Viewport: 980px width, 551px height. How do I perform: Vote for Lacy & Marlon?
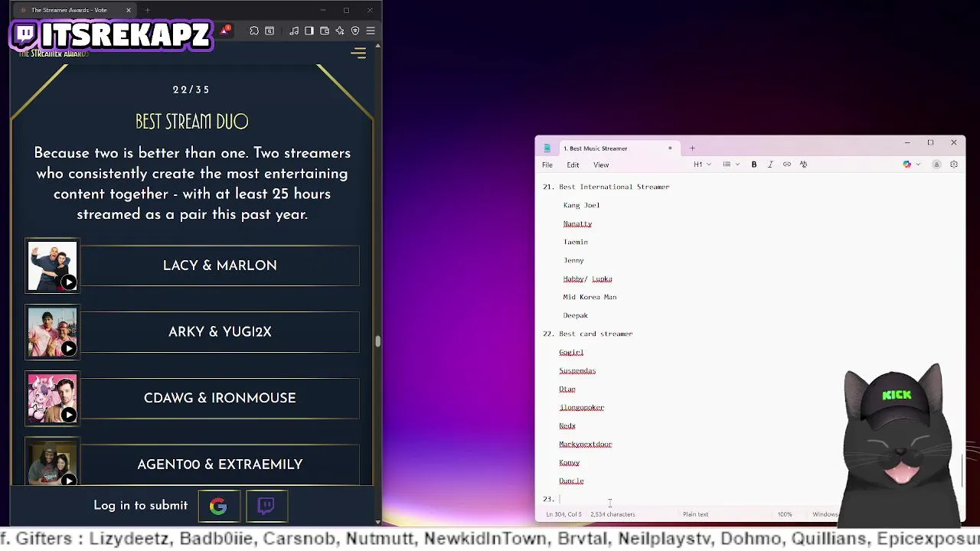coord(220,266)
